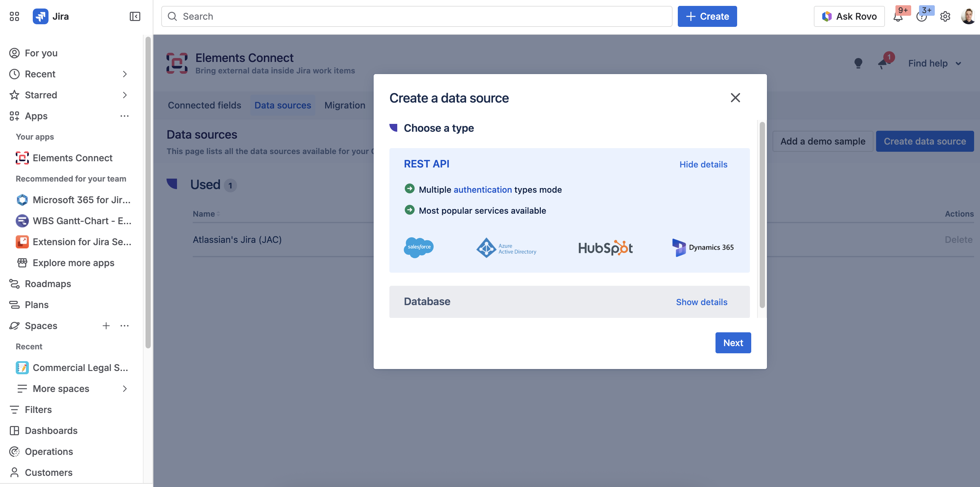Click in the Search field

(417, 16)
